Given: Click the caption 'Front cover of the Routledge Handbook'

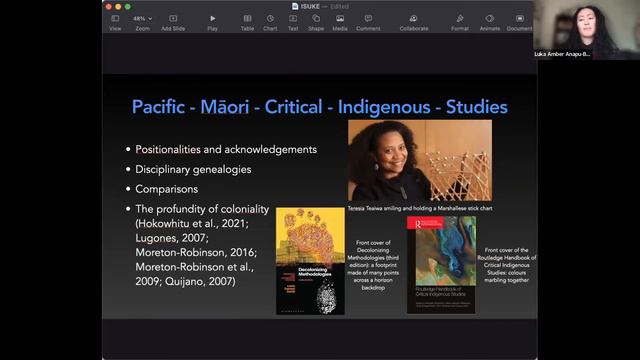Looking at the screenshot, I should click(507, 265).
